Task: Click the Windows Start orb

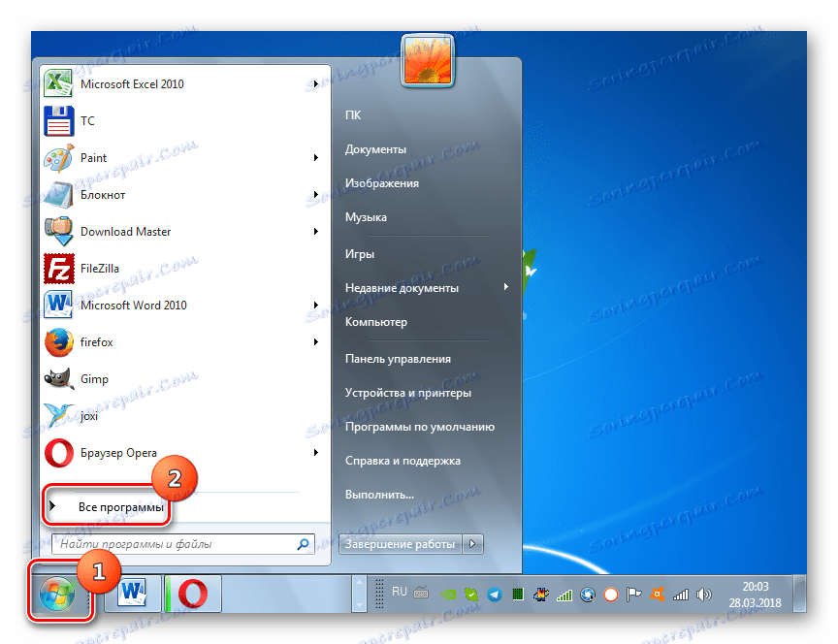Action: click(57, 595)
